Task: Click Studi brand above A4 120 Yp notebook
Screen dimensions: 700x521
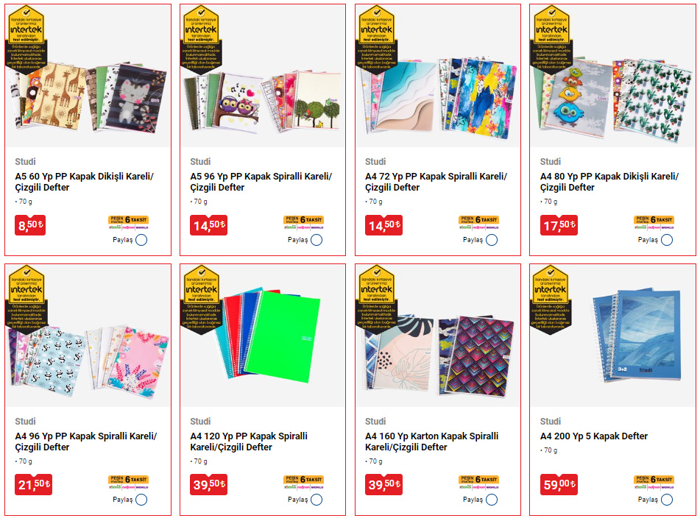Action: 200,421
